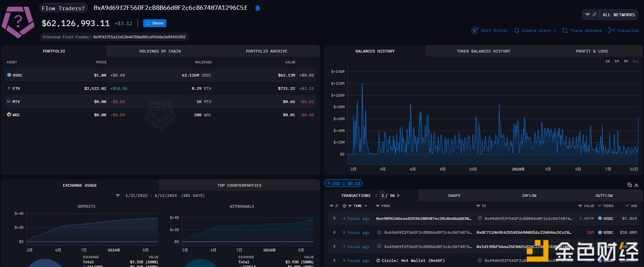Toggle the clock time format icon

(x=345, y=206)
